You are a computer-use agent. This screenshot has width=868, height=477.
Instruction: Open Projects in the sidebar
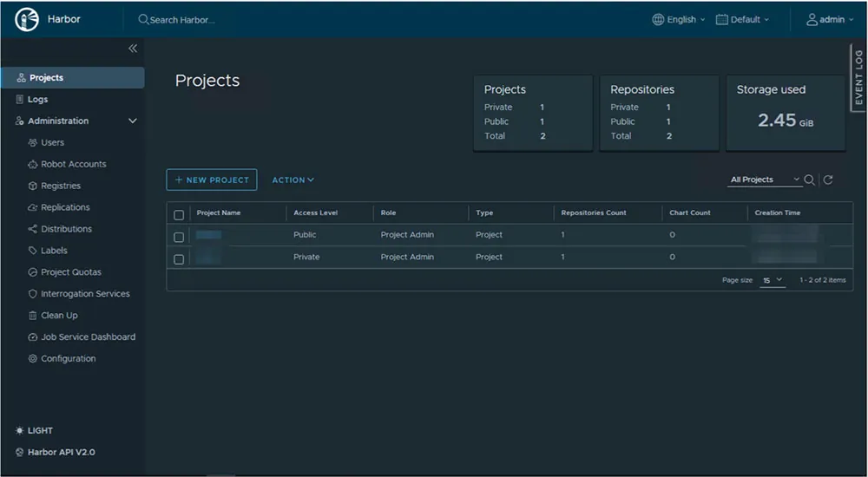(73, 78)
